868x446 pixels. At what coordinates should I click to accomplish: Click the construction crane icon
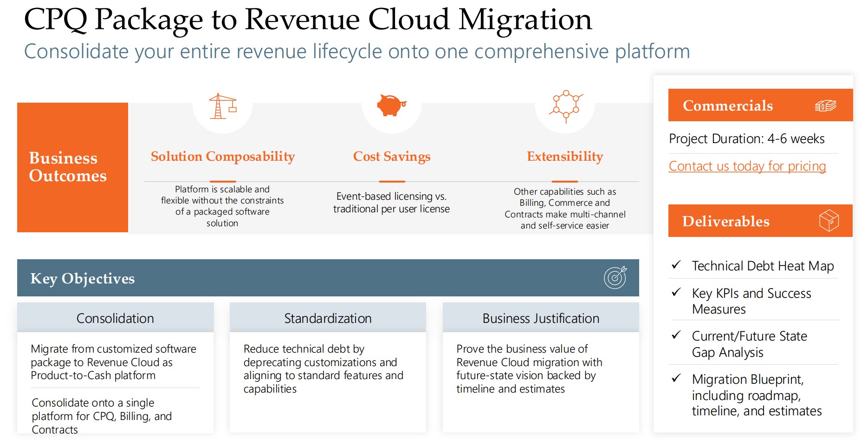point(222,106)
